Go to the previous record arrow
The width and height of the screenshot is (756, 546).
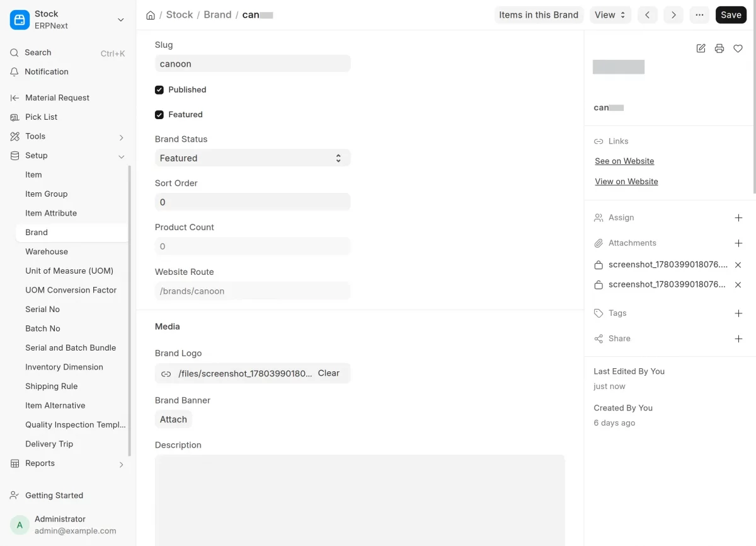648,15
